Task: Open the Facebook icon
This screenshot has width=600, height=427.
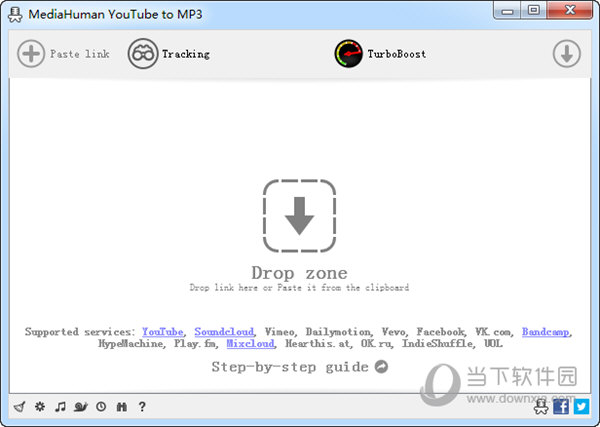Action: coord(561,406)
